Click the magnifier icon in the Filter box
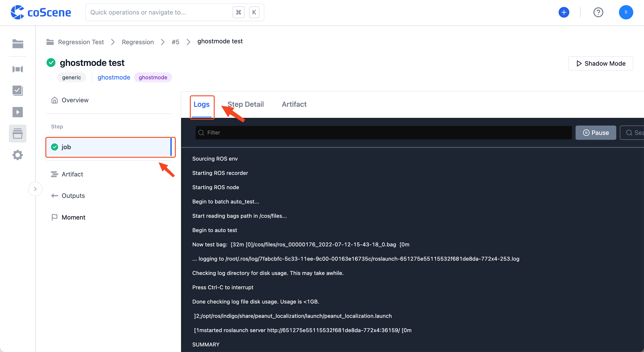Viewport: 644px width, 352px height. click(201, 133)
